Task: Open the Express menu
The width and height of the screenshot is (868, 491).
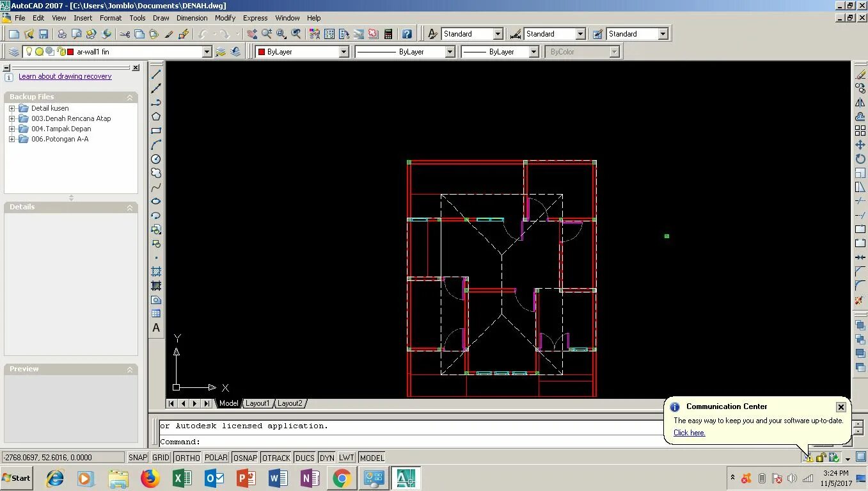Action: [255, 18]
